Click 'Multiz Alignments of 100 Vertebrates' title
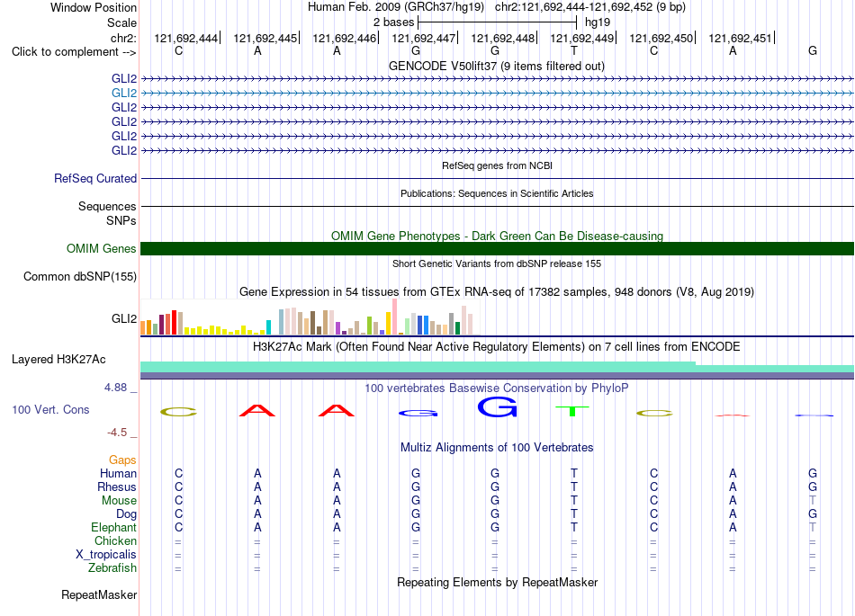 (497, 448)
